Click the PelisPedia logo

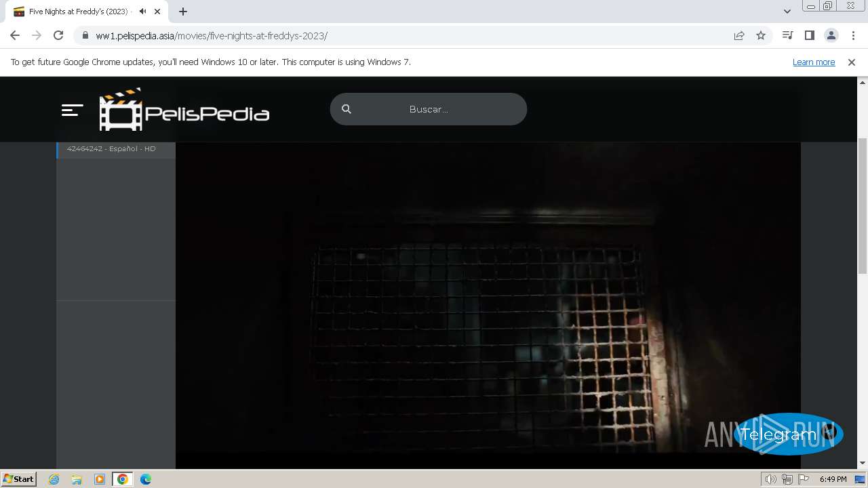(184, 109)
